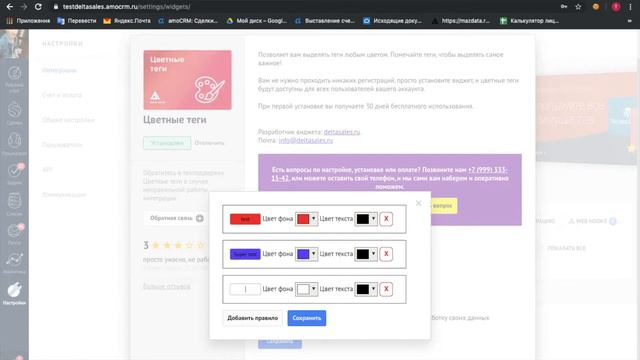Open the Пользователи settings menu item
This screenshot has height=360, width=640.
pyautogui.click(x=62, y=145)
